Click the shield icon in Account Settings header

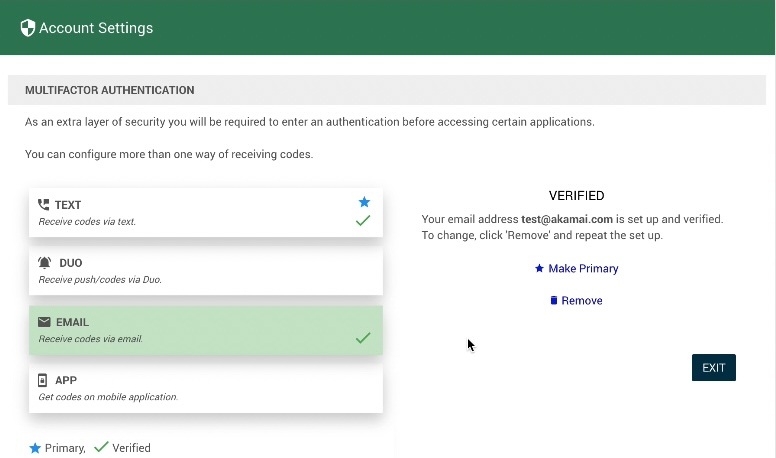click(x=28, y=28)
